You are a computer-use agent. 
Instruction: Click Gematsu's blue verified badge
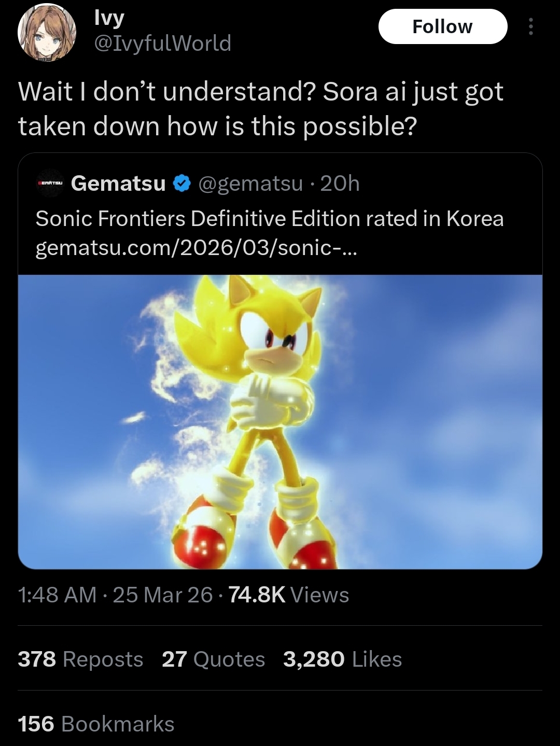181,184
